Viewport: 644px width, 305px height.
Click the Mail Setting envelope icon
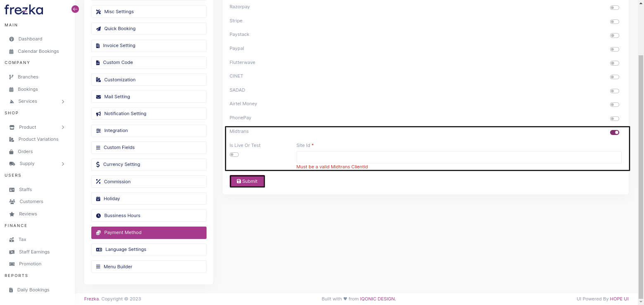(x=98, y=97)
